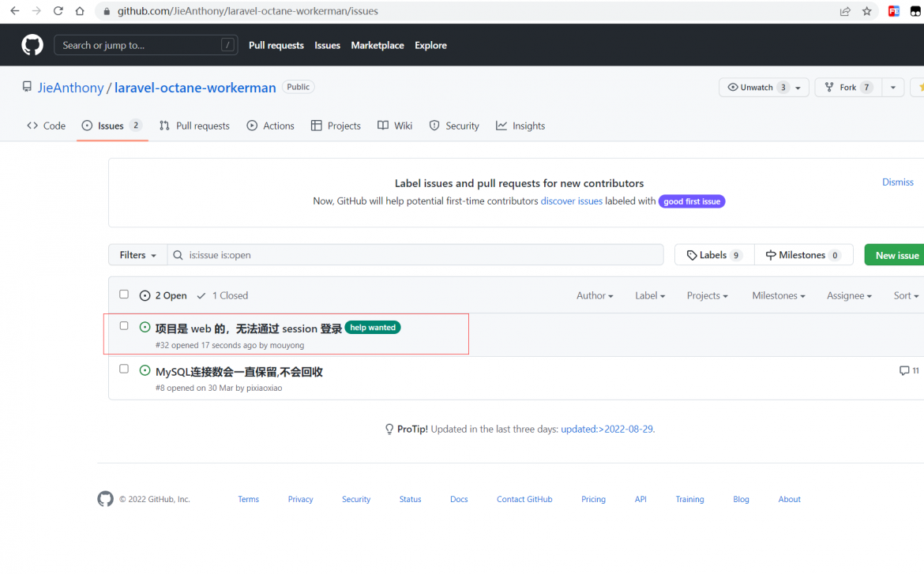The width and height of the screenshot is (924, 574).
Task: Expand the Label filter dropdown
Action: point(650,295)
